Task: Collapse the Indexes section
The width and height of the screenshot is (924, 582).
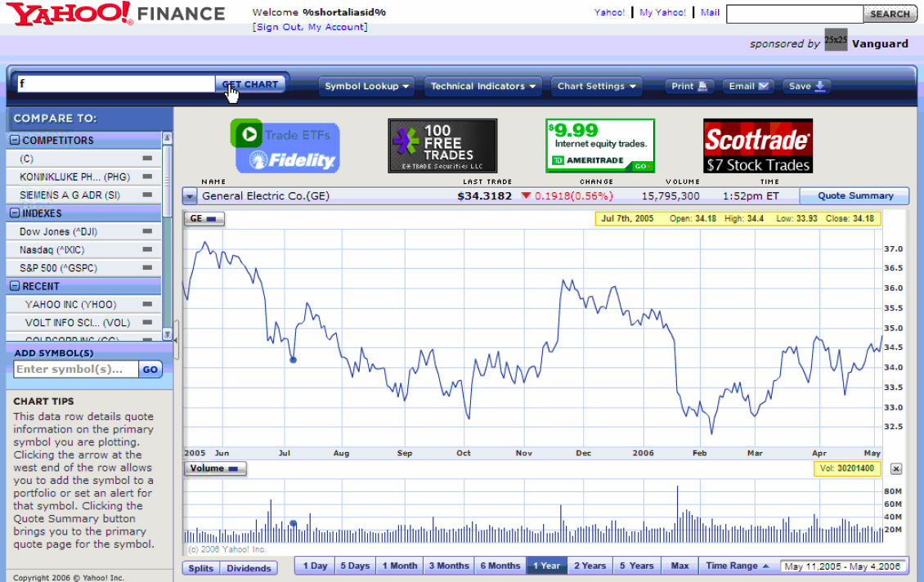Action: 15,213
